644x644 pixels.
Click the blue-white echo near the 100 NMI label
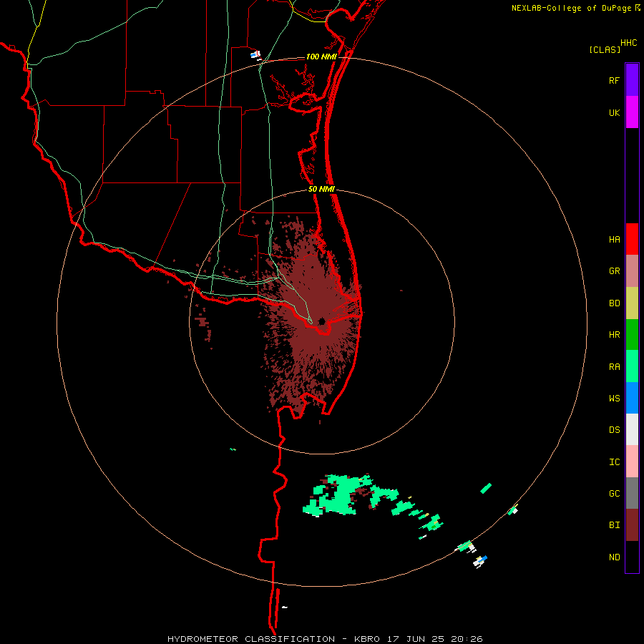(255, 54)
